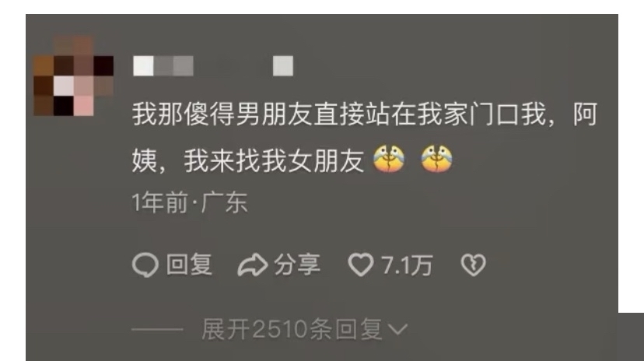
Task: Expand 展开2510条回复 replies
Action: [x=292, y=329]
